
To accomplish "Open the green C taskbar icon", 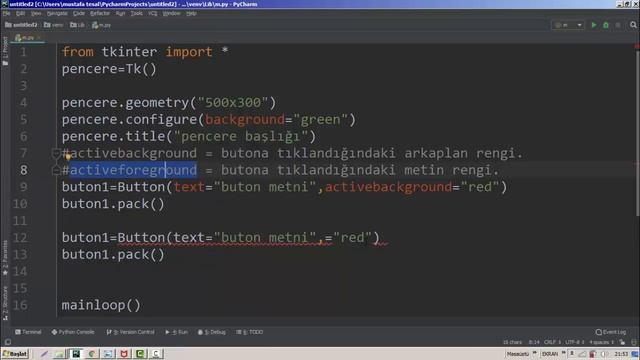I will click(x=140, y=353).
